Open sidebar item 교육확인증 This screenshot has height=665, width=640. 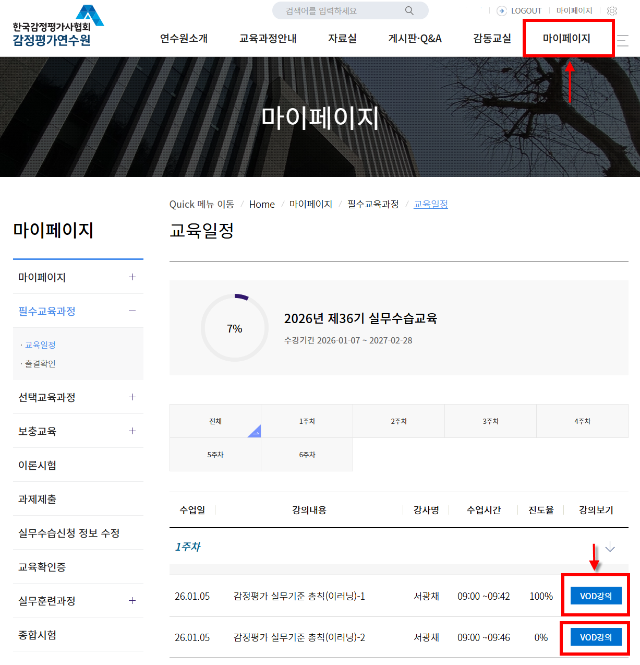(42, 567)
